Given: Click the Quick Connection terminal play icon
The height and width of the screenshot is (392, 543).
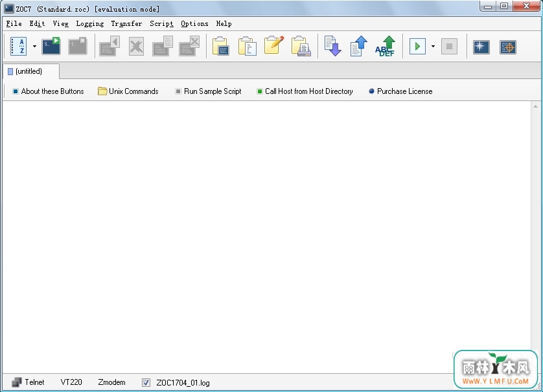Looking at the screenshot, I should [x=51, y=46].
